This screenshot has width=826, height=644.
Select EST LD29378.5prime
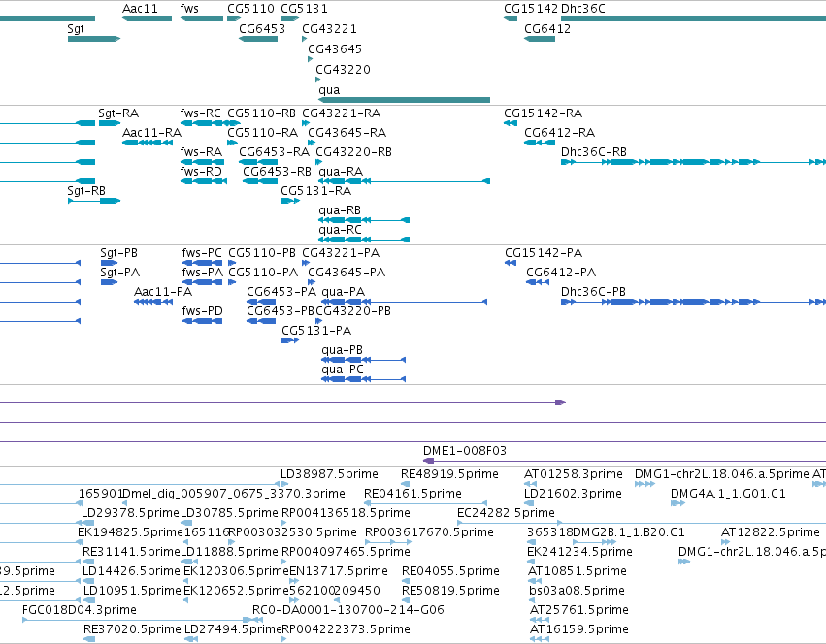pyautogui.click(x=87, y=523)
